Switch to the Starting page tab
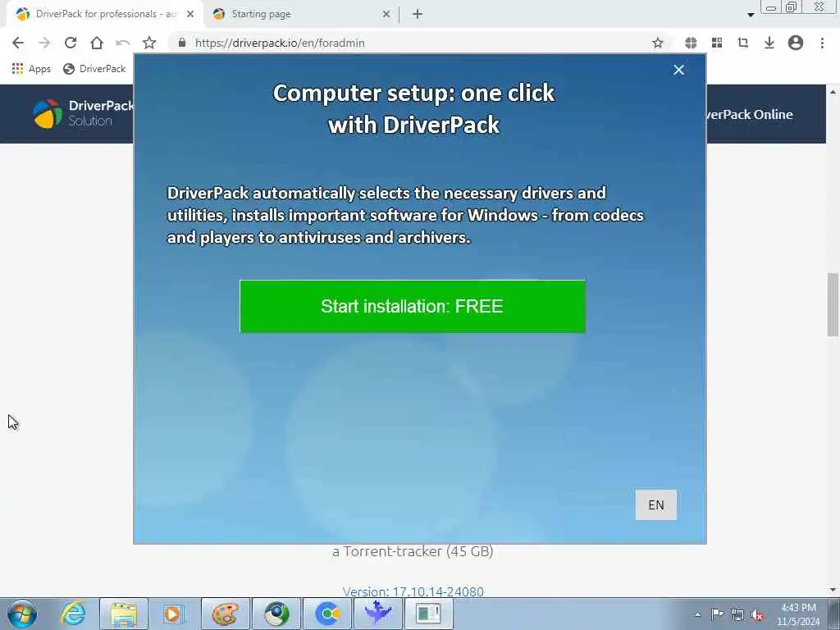Image resolution: width=840 pixels, height=630 pixels. 300,14
